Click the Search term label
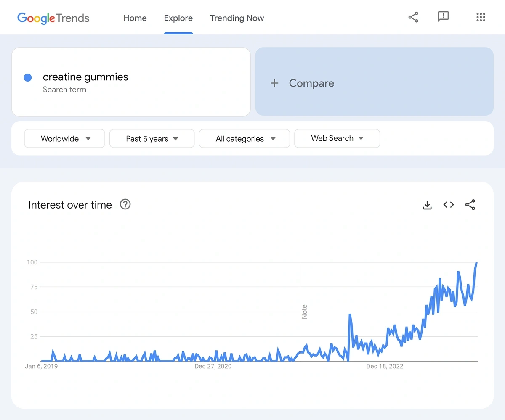The image size is (505, 420). tap(64, 90)
